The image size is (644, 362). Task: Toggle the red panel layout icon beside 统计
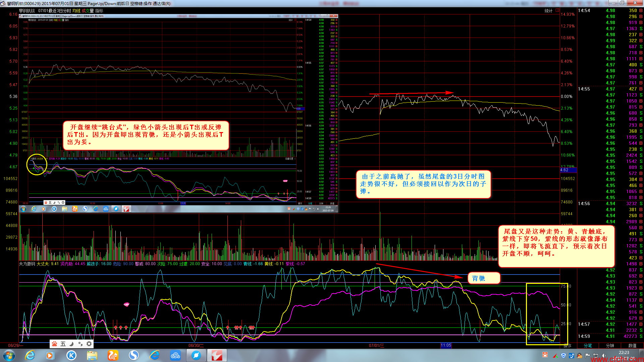pyautogui.click(x=557, y=10)
